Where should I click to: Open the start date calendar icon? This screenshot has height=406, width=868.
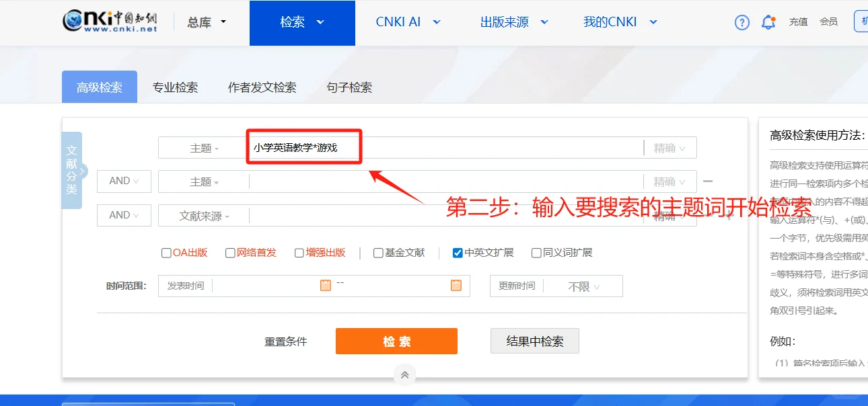(326, 285)
